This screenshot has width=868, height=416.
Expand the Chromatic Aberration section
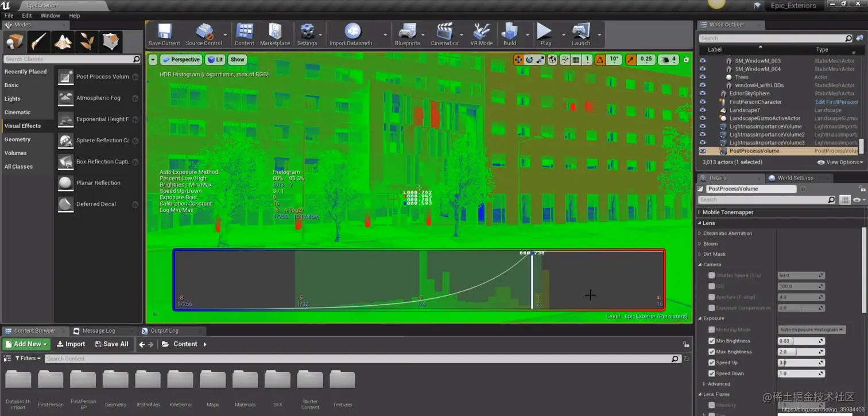[700, 234]
